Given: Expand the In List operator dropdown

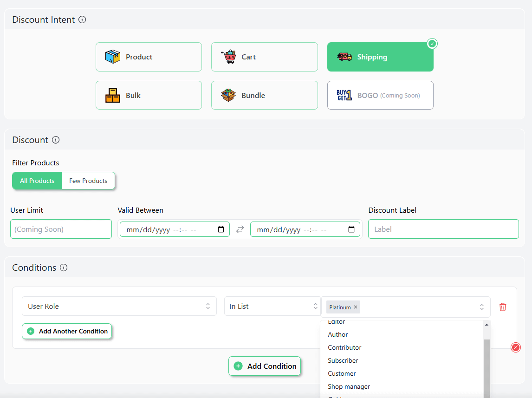Looking at the screenshot, I should coord(272,307).
